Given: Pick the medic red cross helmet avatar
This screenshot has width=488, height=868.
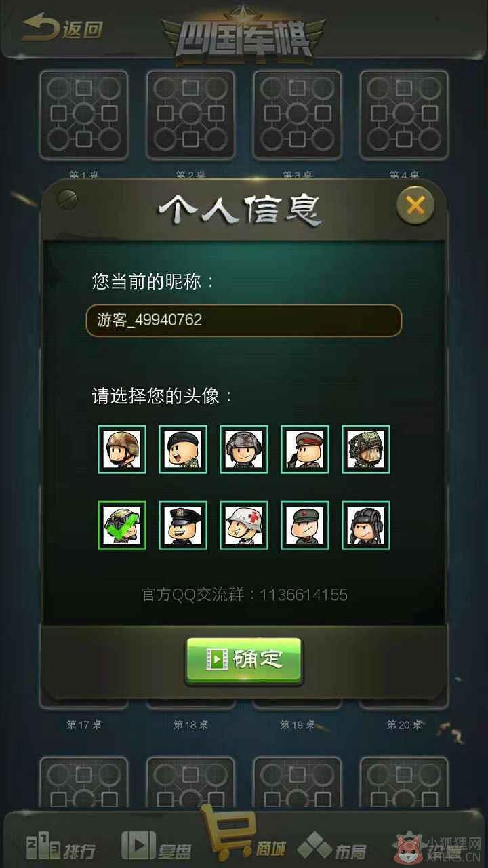Looking at the screenshot, I should coord(244,525).
